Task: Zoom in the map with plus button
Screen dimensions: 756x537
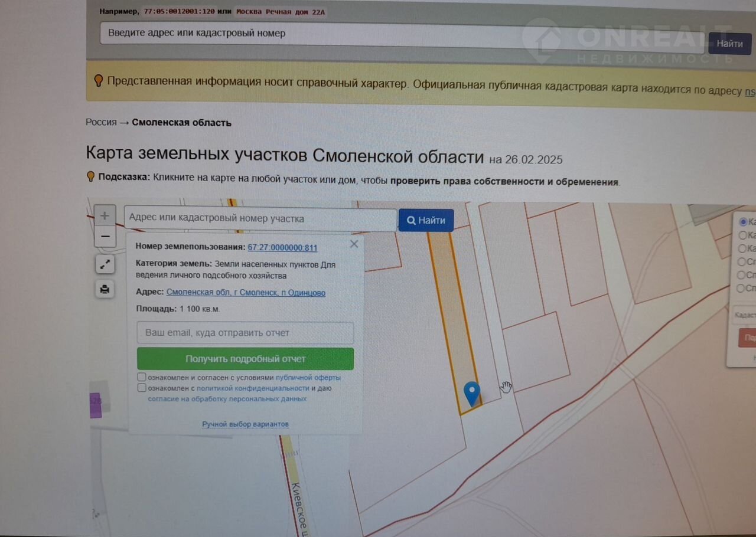Action: point(105,216)
